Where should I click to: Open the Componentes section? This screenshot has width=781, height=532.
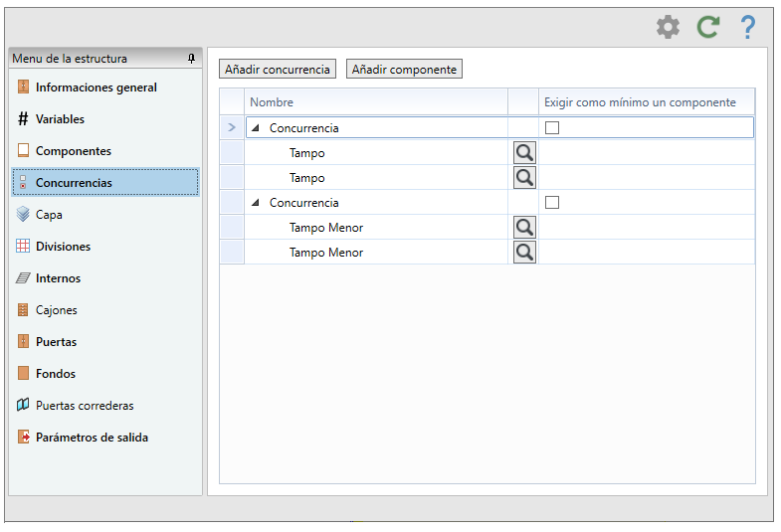(x=105, y=151)
